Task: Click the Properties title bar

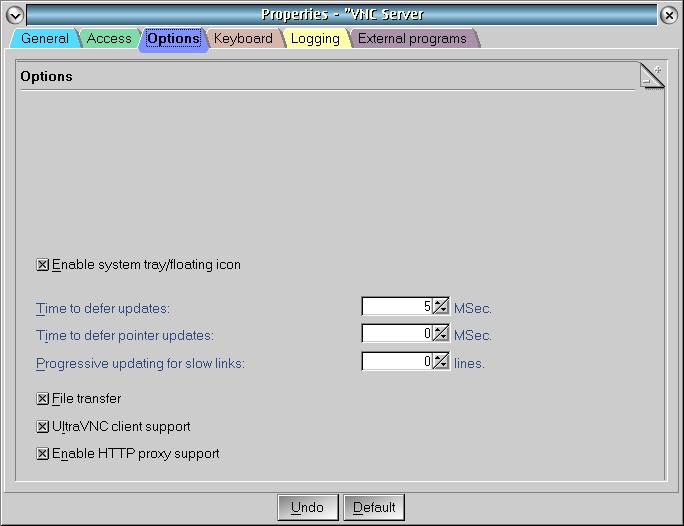Action: pos(342,15)
